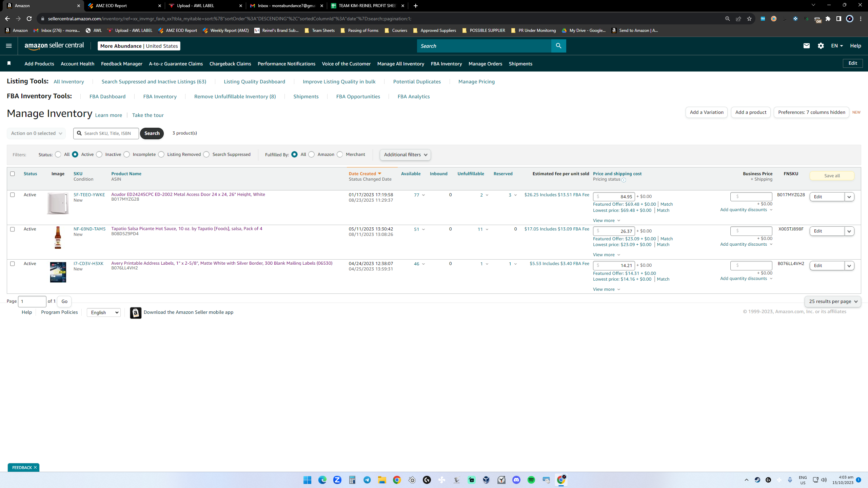Open the Action on 0 selected dropdown
Viewport: 868px width, 488px height.
pyautogui.click(x=36, y=133)
